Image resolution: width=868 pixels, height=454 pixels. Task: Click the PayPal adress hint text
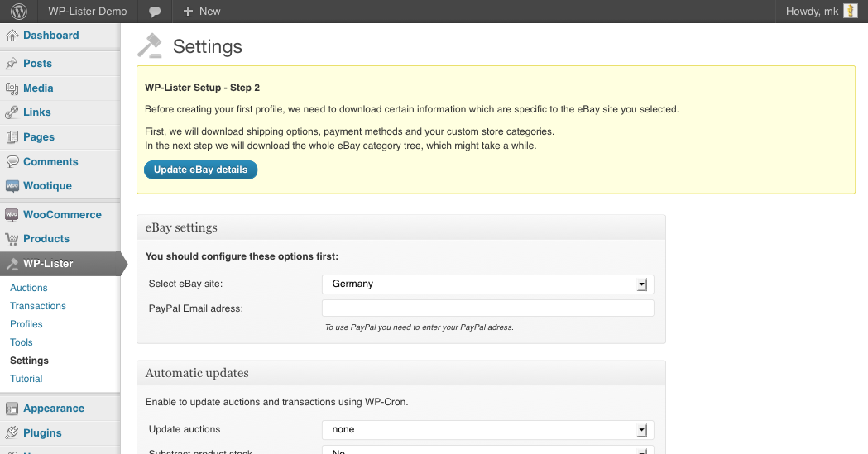[x=419, y=327]
